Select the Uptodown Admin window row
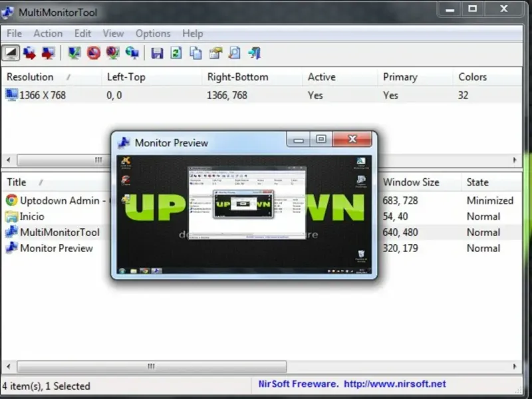Screen dimensions: 532x399 261,201
